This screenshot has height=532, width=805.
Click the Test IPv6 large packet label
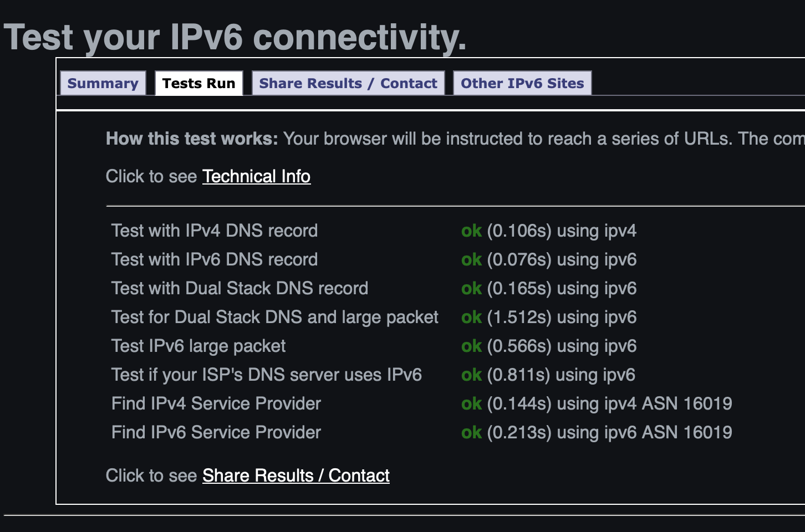(198, 346)
